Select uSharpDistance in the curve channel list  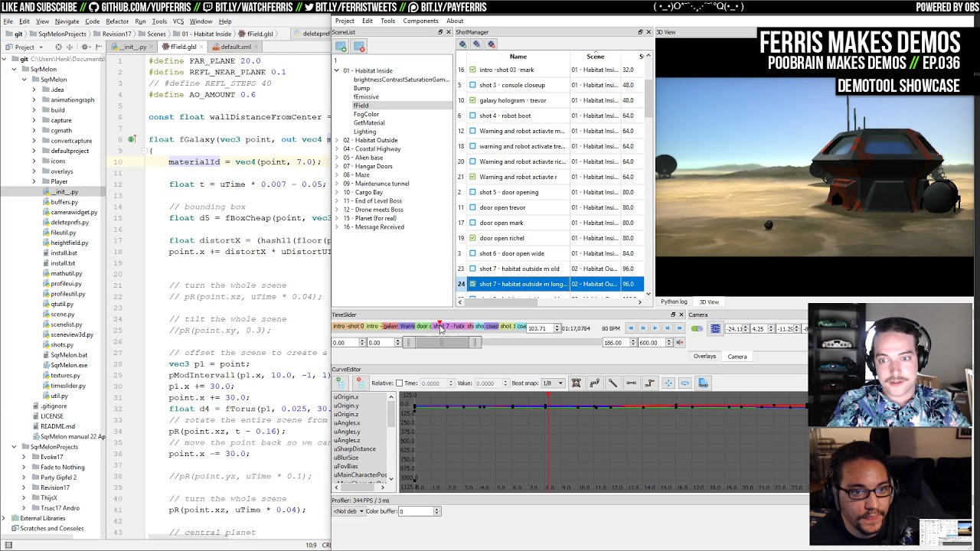click(354, 449)
